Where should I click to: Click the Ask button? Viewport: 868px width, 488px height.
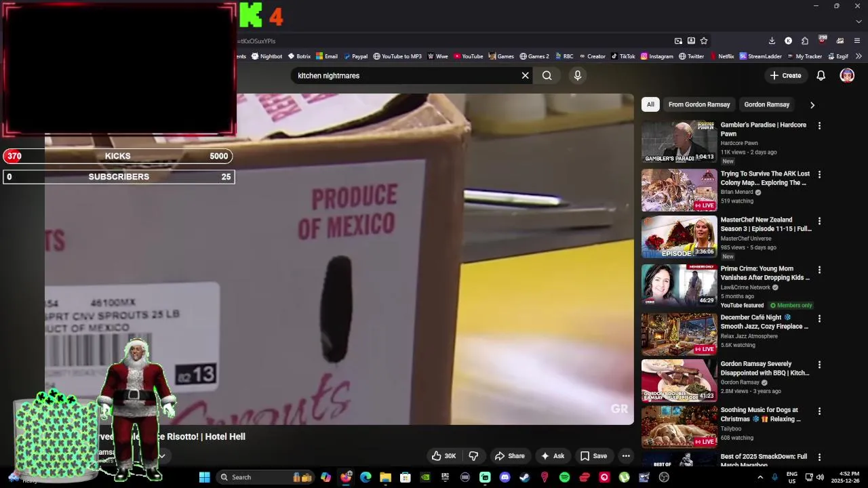pos(553,456)
